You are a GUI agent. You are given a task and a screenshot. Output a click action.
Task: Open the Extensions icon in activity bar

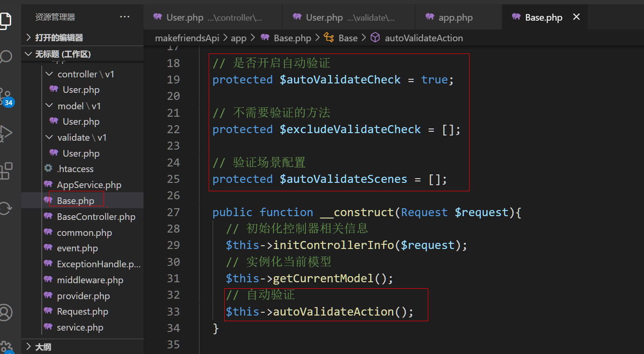(6, 171)
